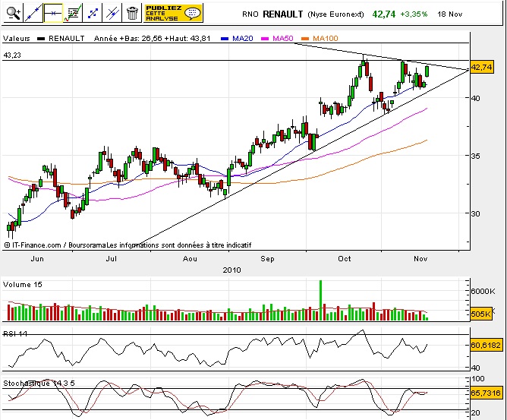Click the RNO ticker symbol
The image size is (507, 420).
[x=250, y=14]
